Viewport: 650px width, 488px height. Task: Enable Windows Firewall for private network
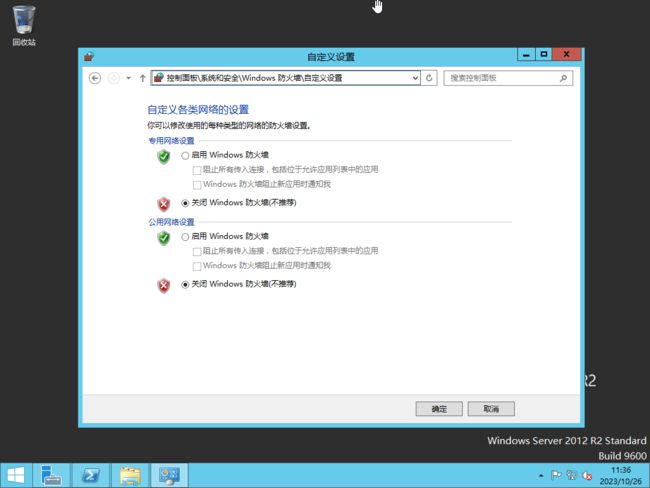pos(185,156)
